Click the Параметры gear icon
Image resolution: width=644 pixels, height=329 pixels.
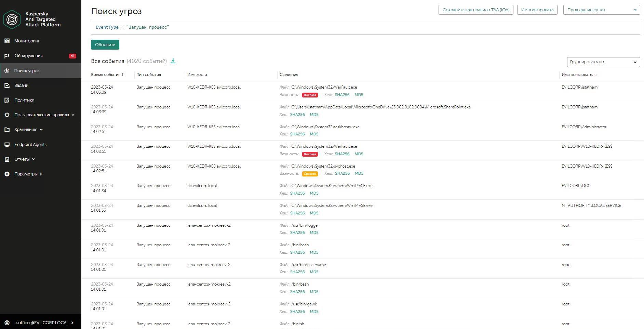[x=7, y=174]
